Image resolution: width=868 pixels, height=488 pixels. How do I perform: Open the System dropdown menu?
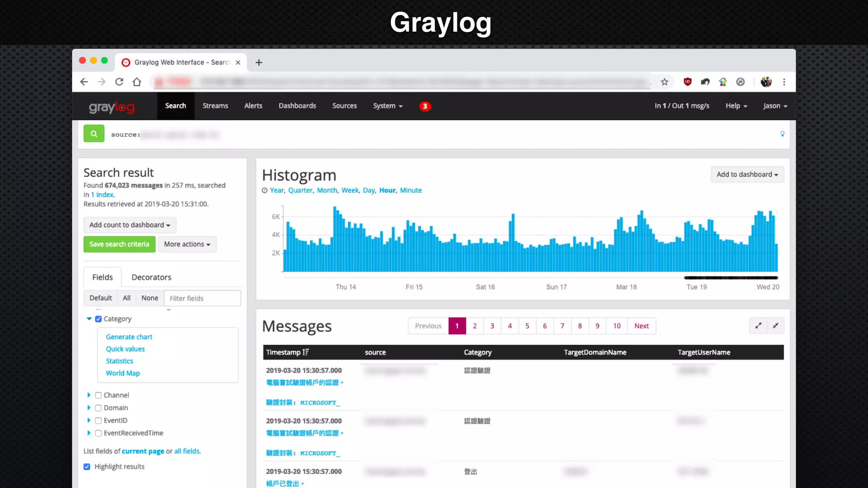pos(387,106)
